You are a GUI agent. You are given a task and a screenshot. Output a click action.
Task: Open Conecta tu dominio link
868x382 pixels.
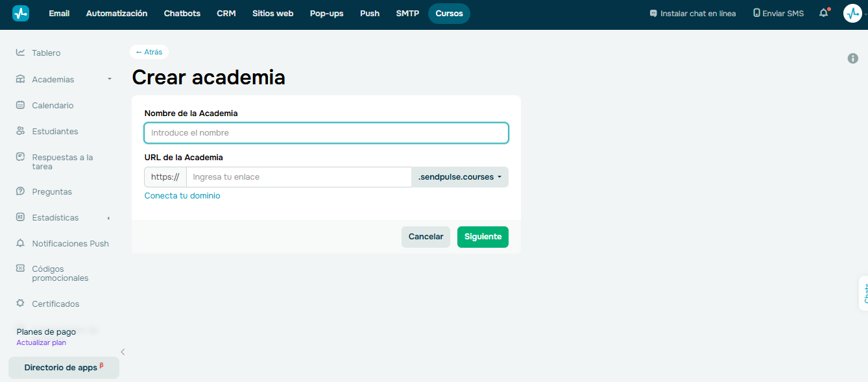point(182,195)
